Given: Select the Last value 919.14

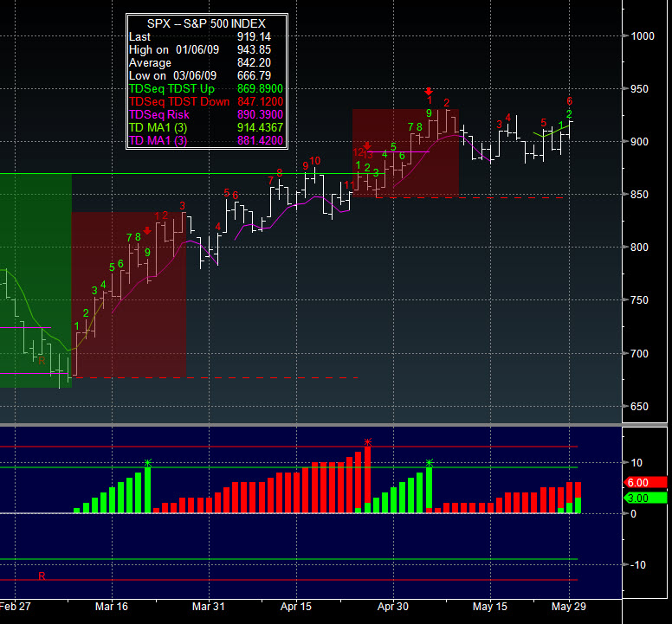Looking at the screenshot, I should point(254,37).
